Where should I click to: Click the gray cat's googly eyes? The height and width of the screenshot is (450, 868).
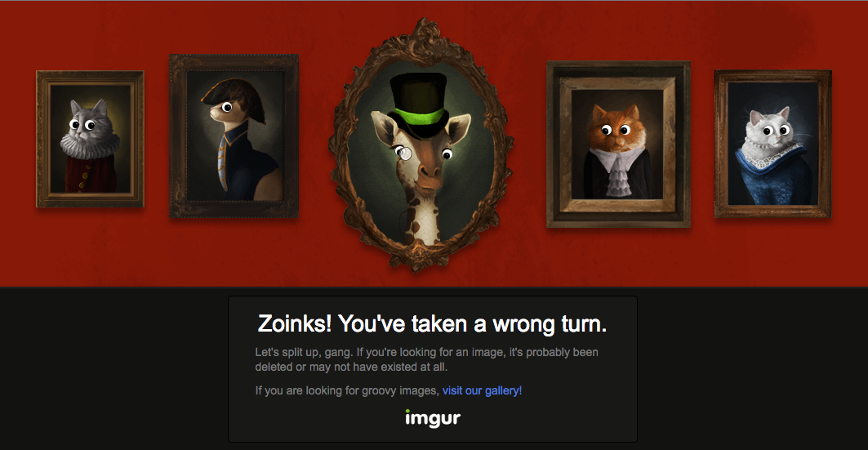coord(82,126)
